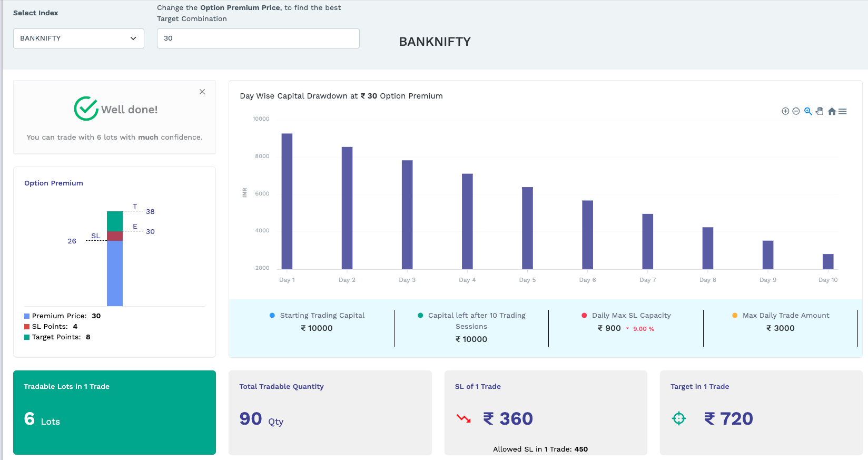868x460 pixels.
Task: Click the Day 10 drawdown bar
Action: (828, 261)
